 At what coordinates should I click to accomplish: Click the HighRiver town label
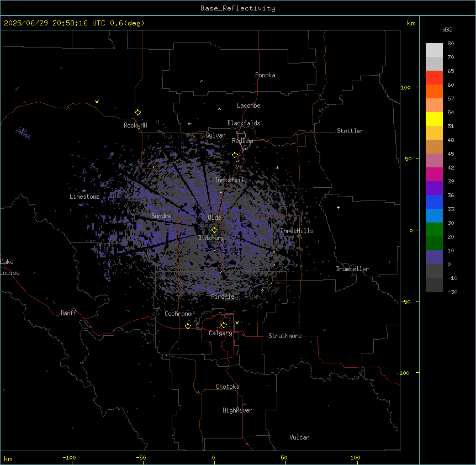[x=237, y=410]
